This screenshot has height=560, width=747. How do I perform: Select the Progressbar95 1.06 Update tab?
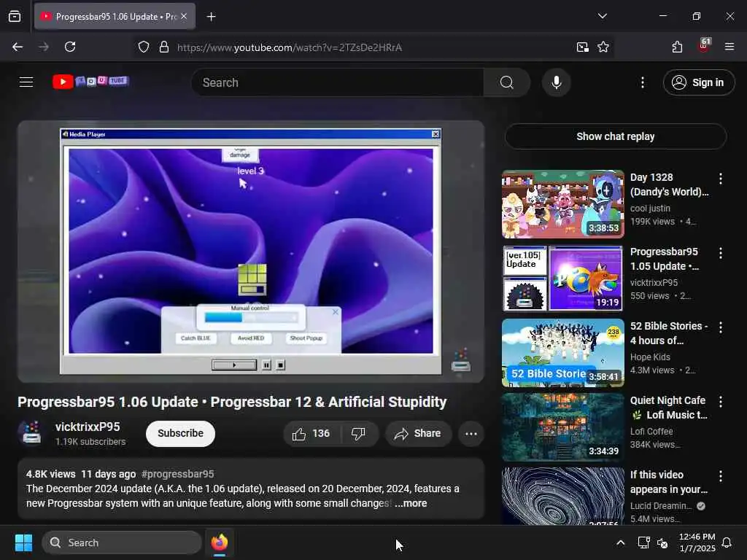coord(115,17)
